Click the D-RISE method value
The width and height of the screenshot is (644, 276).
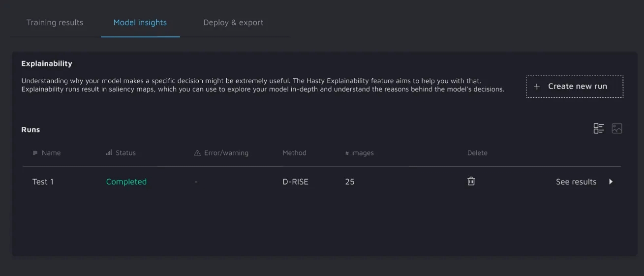coord(295,182)
